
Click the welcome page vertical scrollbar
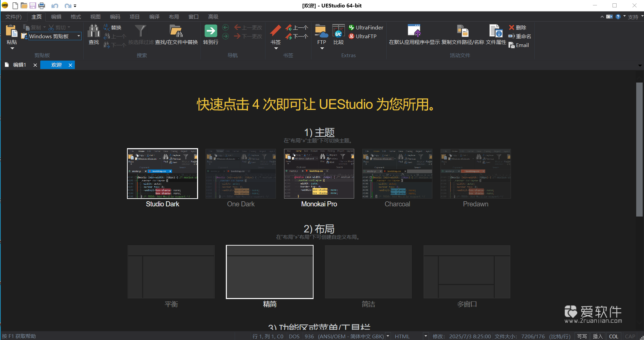point(639,150)
